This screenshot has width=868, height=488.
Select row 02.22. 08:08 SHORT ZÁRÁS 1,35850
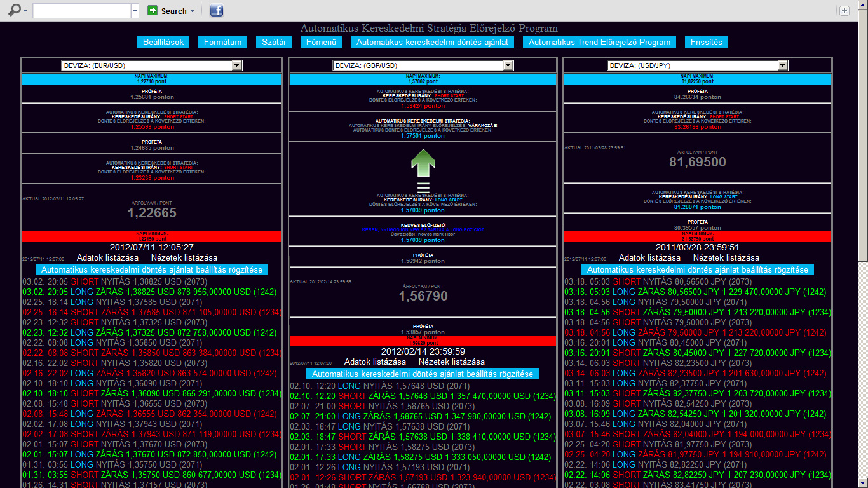tap(152, 353)
